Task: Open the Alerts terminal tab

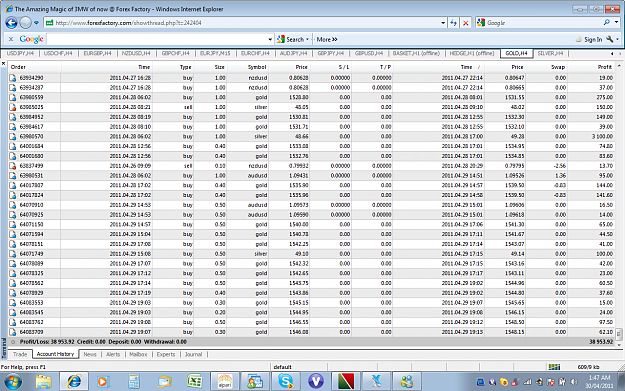Action: 113,354
